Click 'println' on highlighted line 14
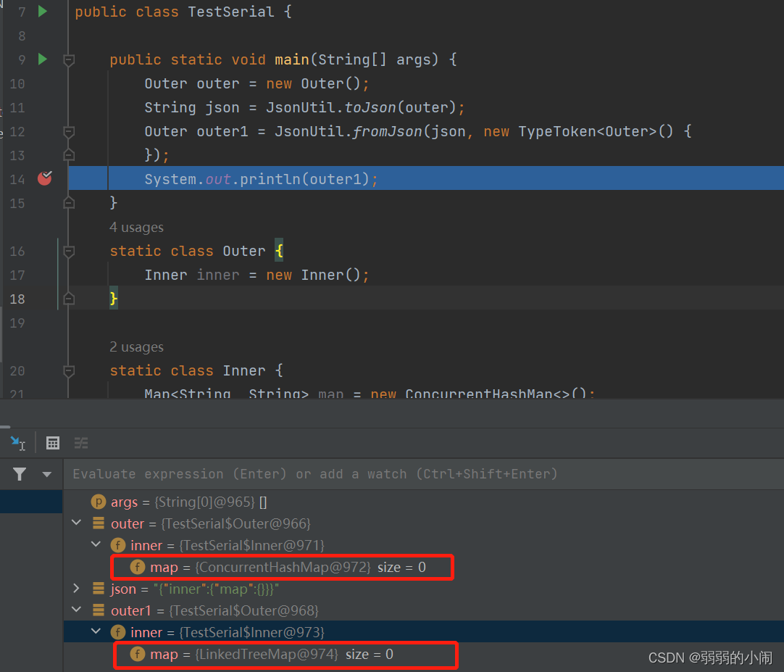 (x=270, y=179)
